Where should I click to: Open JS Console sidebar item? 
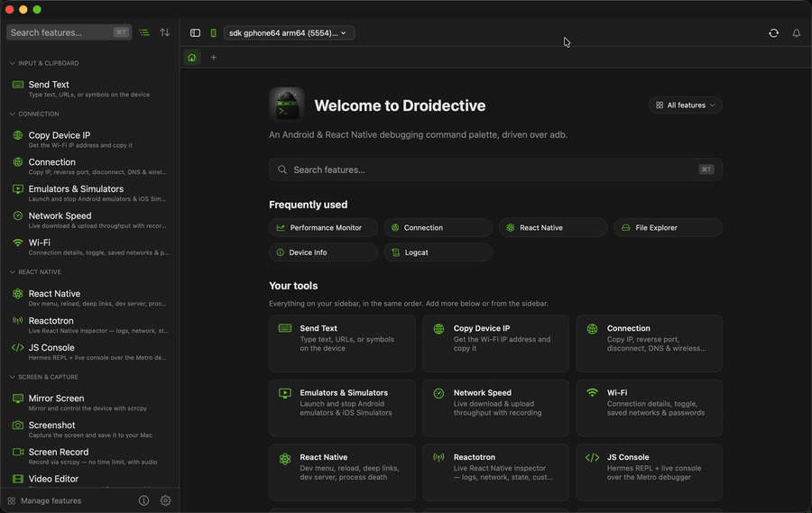[x=90, y=352]
